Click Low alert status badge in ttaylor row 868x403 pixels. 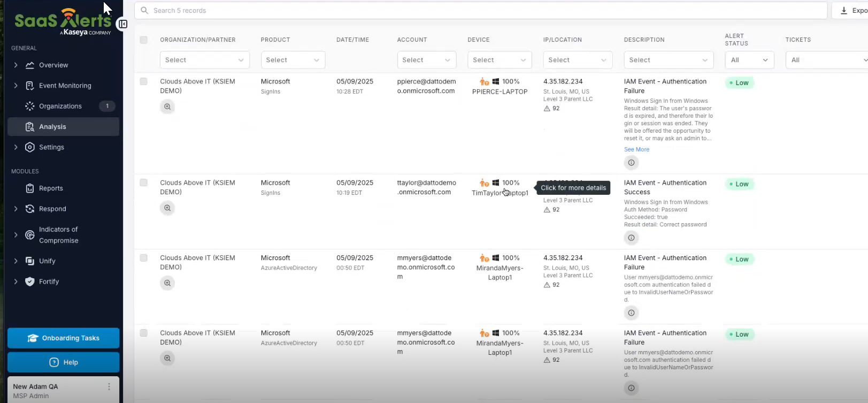(x=740, y=184)
